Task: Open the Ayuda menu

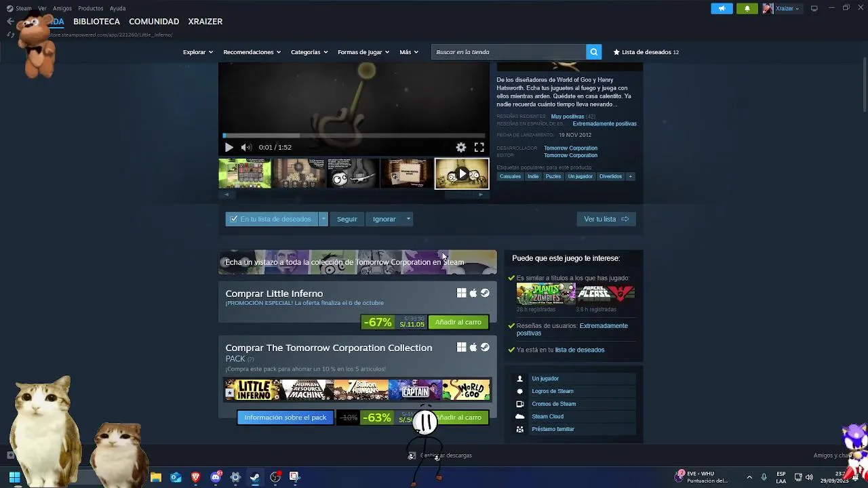Action: coord(117,8)
